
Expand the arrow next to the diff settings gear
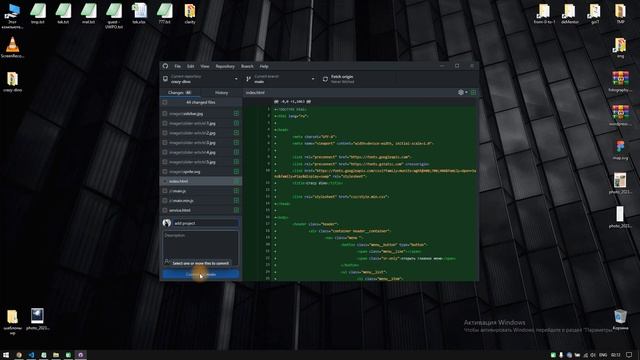coord(466,93)
